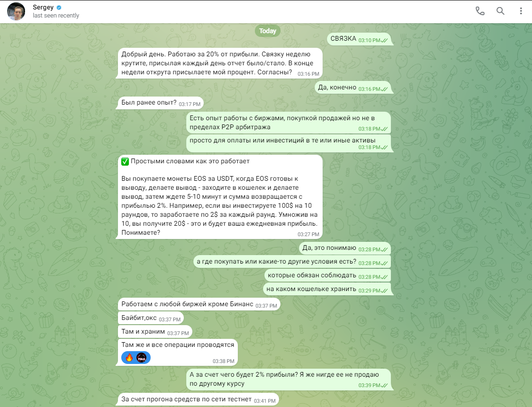Select the 'Байбит,окс' message bubble
The width and height of the screenshot is (532, 407).
coord(150,318)
